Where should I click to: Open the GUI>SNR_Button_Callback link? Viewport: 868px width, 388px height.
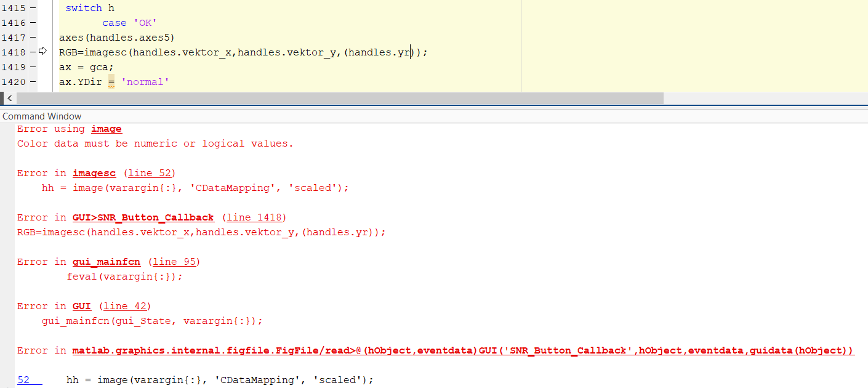[143, 217]
